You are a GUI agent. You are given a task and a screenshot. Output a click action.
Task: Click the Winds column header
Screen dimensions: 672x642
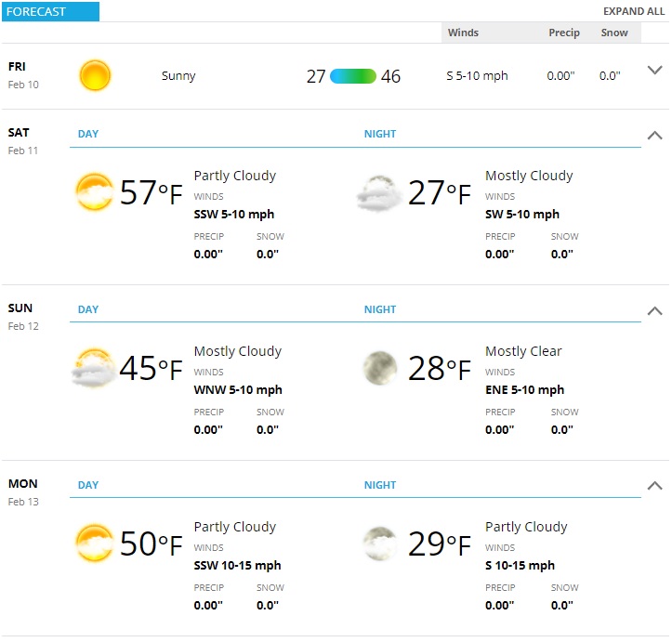pyautogui.click(x=463, y=33)
